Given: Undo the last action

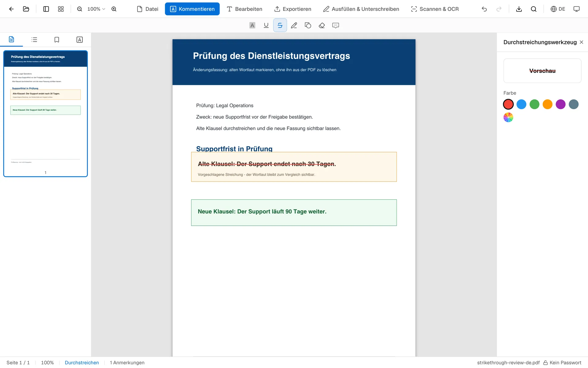Looking at the screenshot, I should 484,9.
